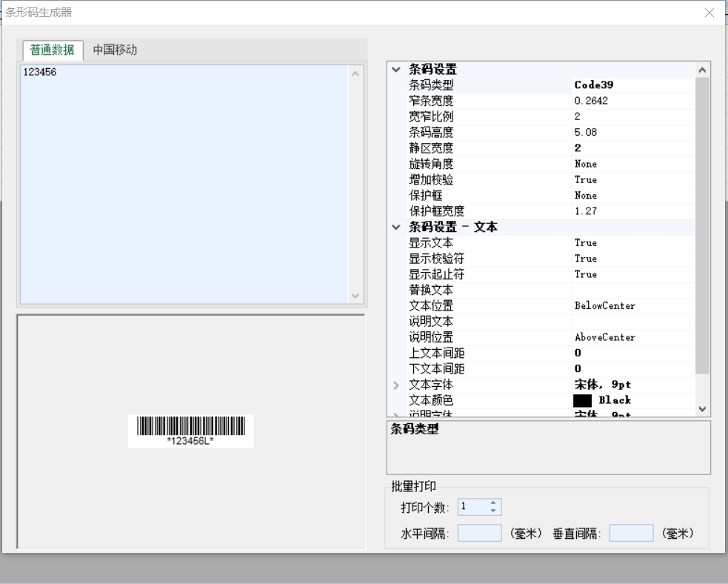This screenshot has width=728, height=584.
Task: Click the 显示起止符 property label
Action: tap(436, 274)
